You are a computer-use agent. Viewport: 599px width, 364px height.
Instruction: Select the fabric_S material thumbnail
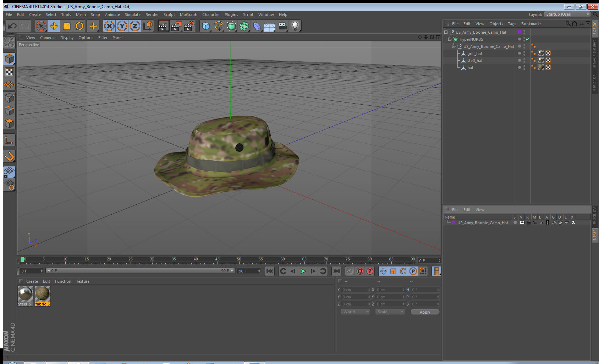pos(43,294)
